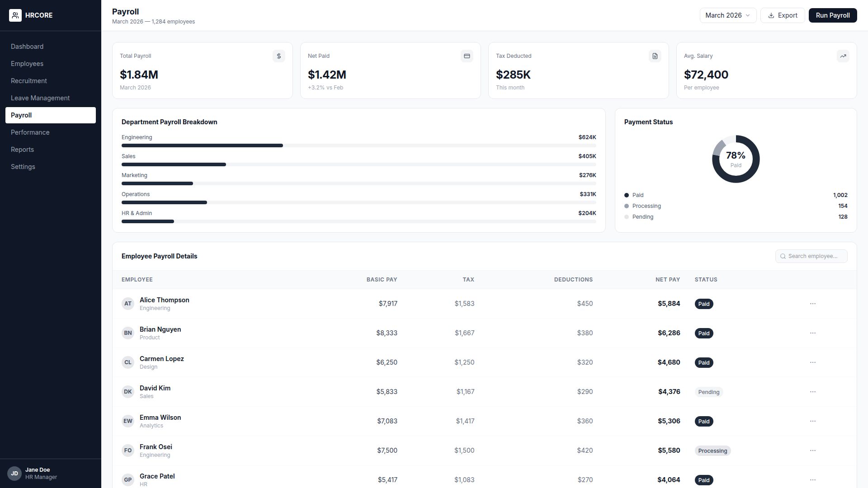Click the card icon on Net Paid card
Image resolution: width=868 pixels, height=488 pixels.
point(467,56)
